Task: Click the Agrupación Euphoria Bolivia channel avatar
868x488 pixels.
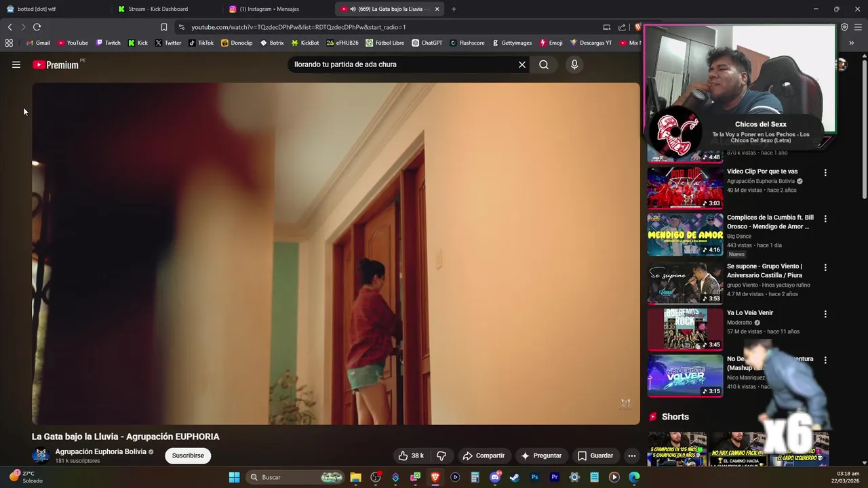Action: pos(41,455)
